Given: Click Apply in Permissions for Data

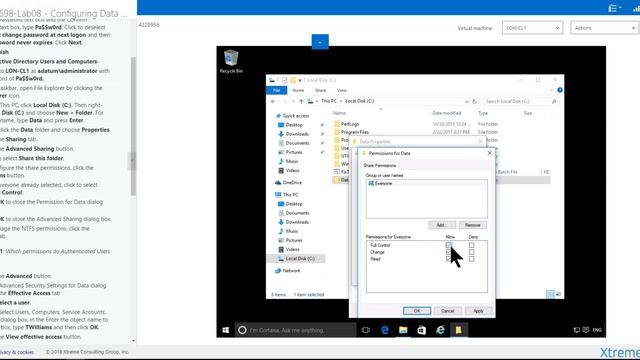Looking at the screenshot, I should (478, 311).
